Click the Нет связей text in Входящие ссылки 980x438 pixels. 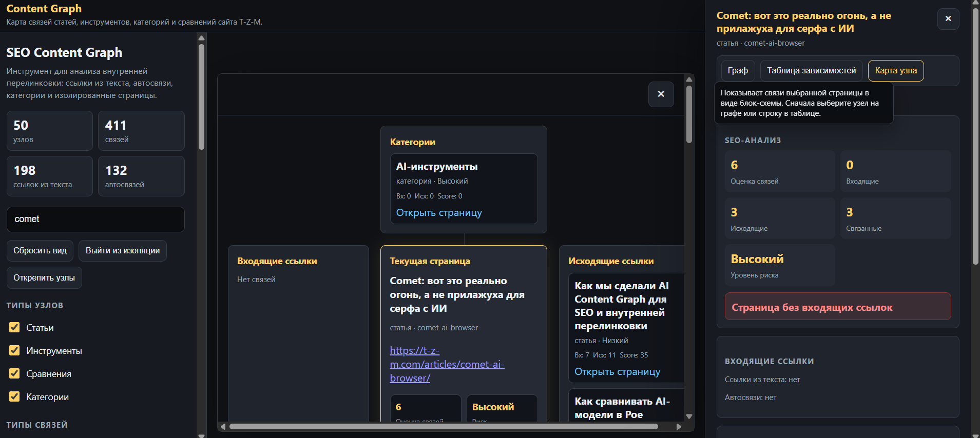pyautogui.click(x=256, y=280)
